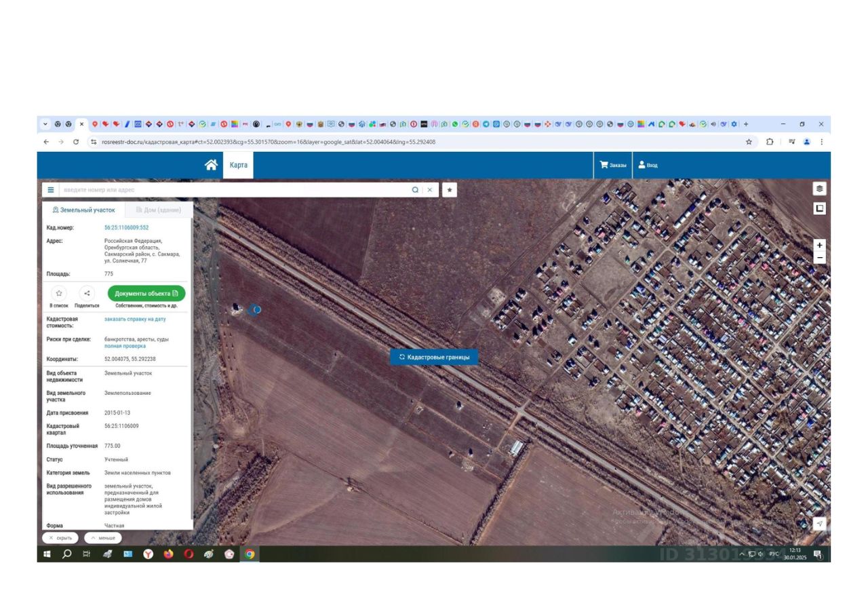
Task: Click the green Документы объекта button
Action: coord(146,293)
